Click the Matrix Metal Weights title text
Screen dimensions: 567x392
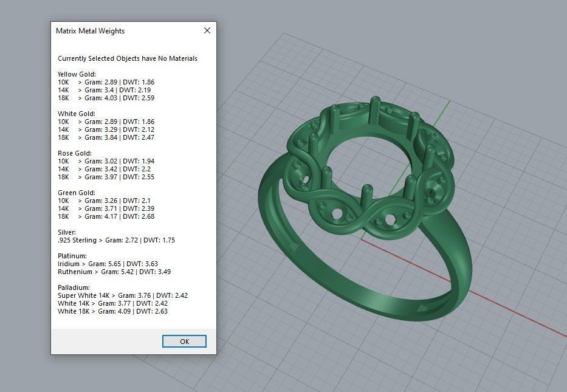[x=90, y=31]
